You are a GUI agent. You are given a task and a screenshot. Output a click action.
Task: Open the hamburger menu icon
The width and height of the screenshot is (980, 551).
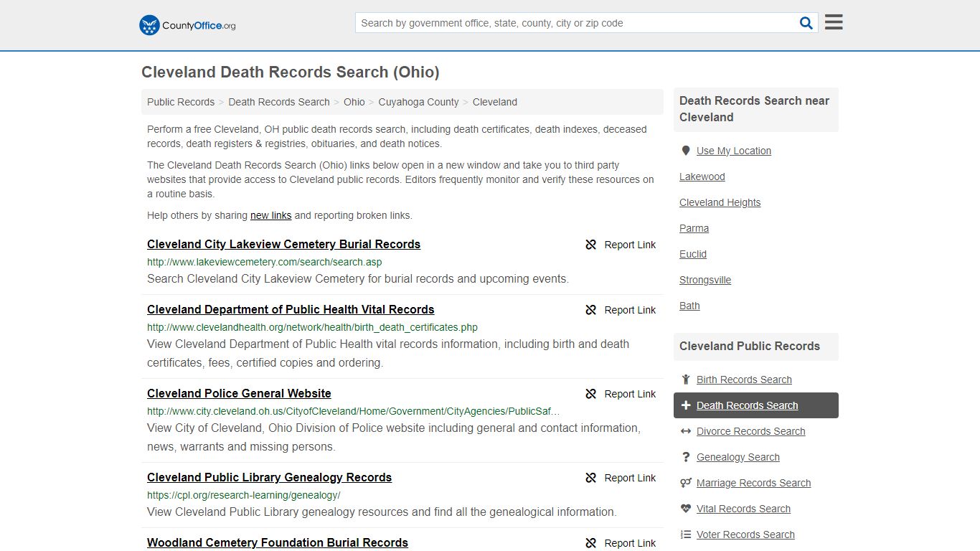834,22
